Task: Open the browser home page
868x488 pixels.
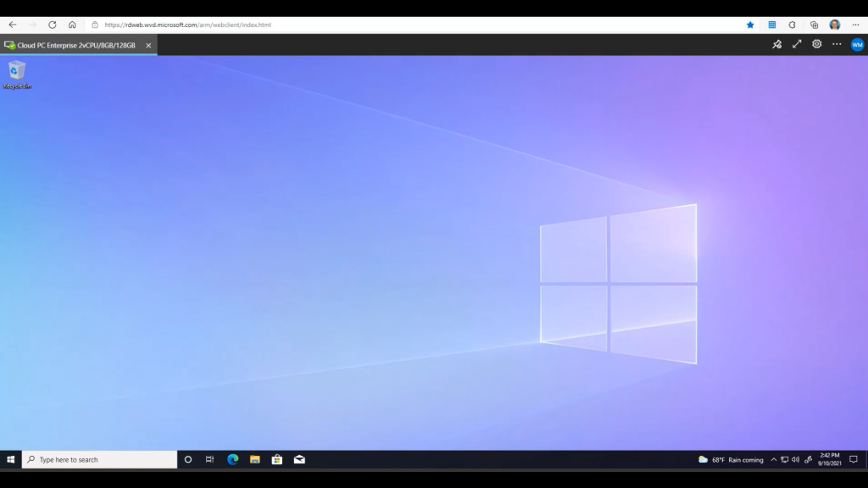Action: pos(72,25)
